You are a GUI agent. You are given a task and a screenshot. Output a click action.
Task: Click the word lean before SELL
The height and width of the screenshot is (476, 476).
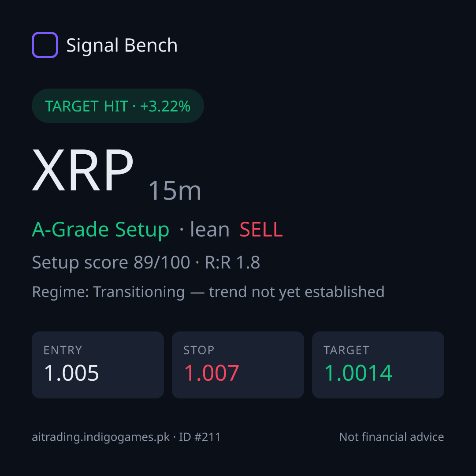click(x=210, y=230)
